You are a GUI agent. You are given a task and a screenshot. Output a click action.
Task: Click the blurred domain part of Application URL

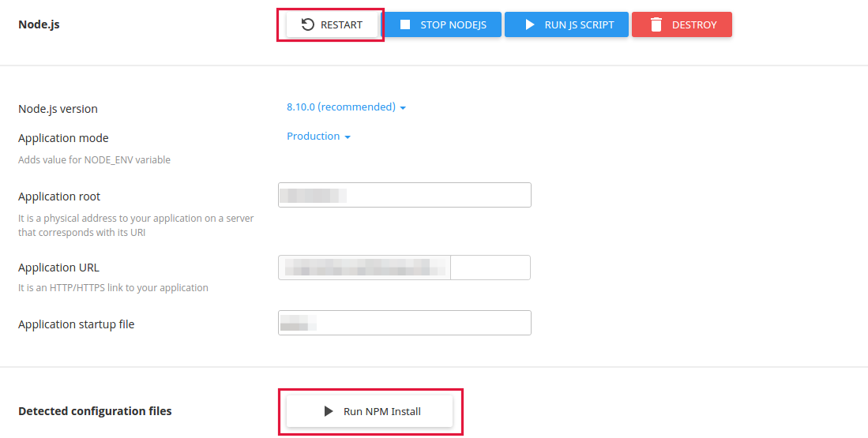365,268
